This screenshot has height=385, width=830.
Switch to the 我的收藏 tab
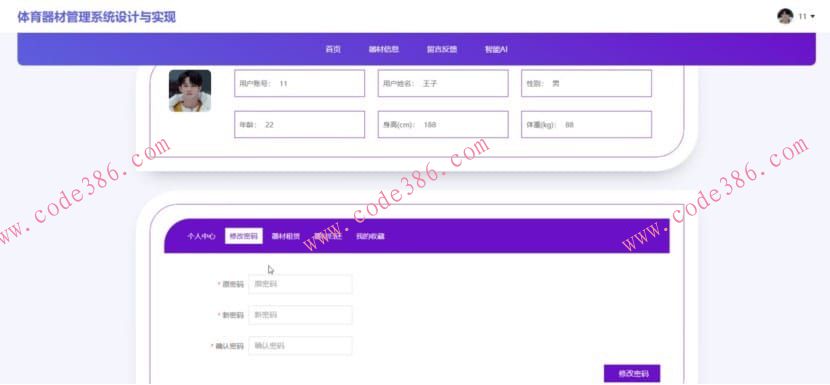point(370,236)
